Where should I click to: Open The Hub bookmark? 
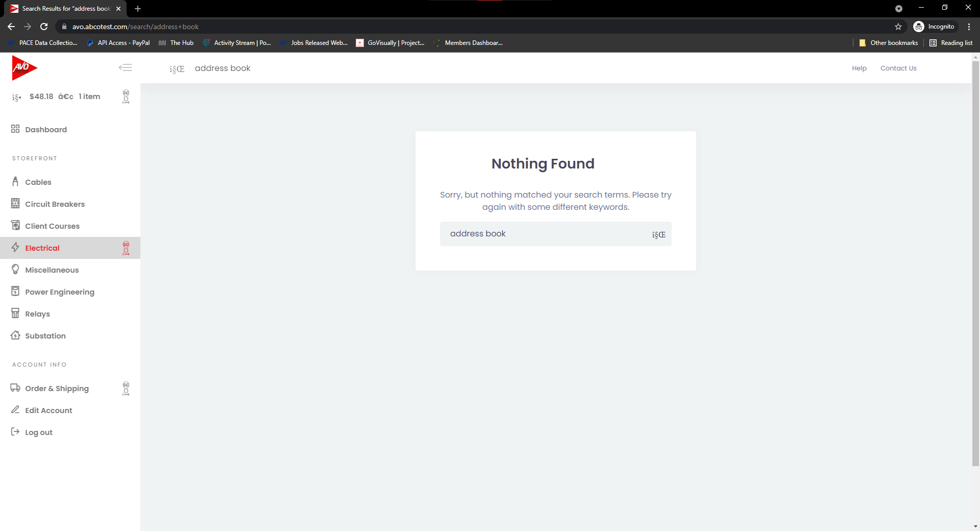[x=176, y=43]
